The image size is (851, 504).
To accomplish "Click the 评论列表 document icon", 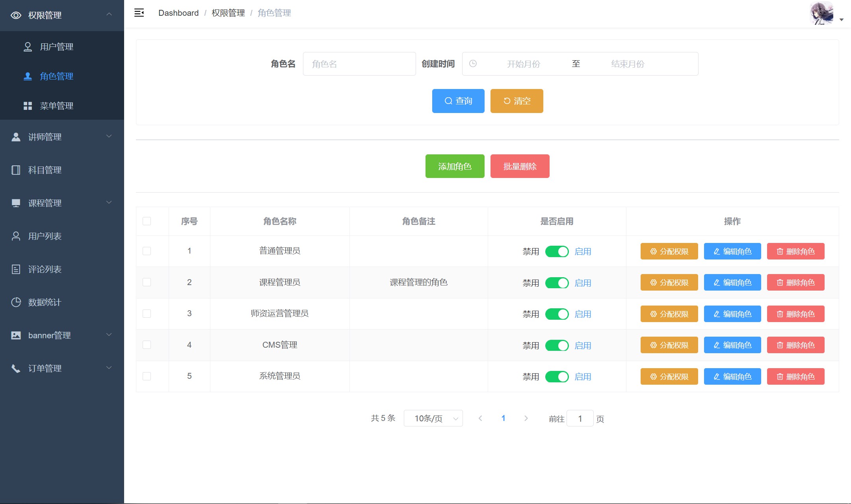I will coord(16,269).
